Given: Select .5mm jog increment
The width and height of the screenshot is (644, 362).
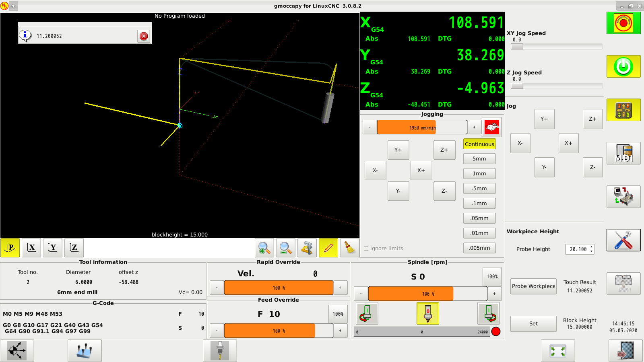Looking at the screenshot, I should 479,189.
